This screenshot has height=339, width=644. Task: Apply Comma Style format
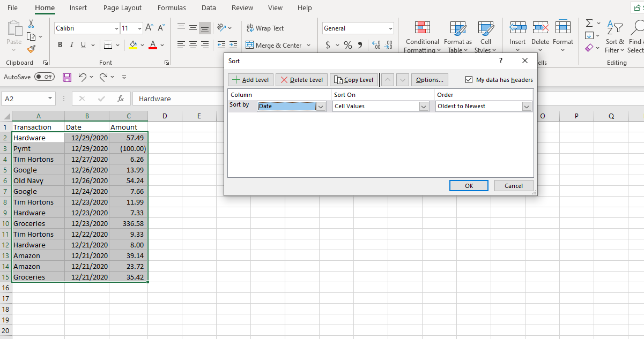click(x=360, y=45)
